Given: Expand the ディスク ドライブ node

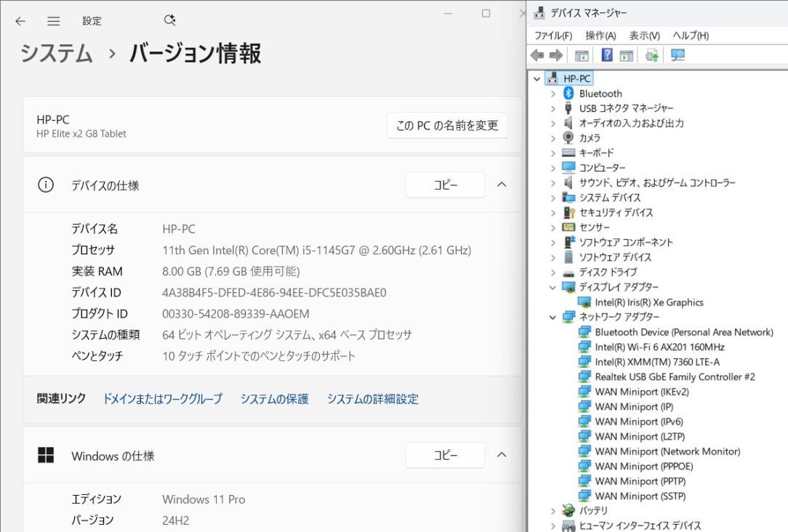Looking at the screenshot, I should pos(555,272).
